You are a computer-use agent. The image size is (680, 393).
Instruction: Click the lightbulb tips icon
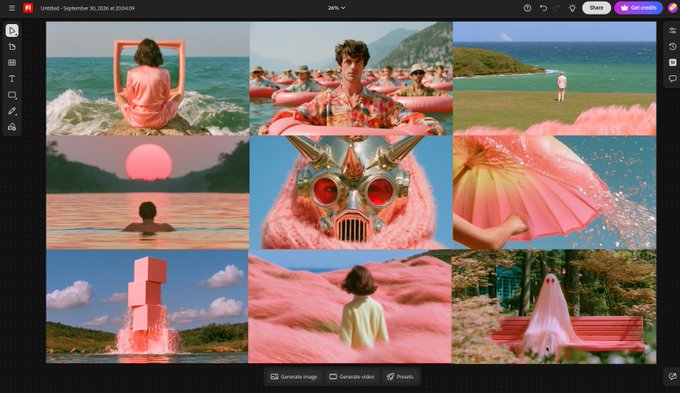pyautogui.click(x=572, y=8)
